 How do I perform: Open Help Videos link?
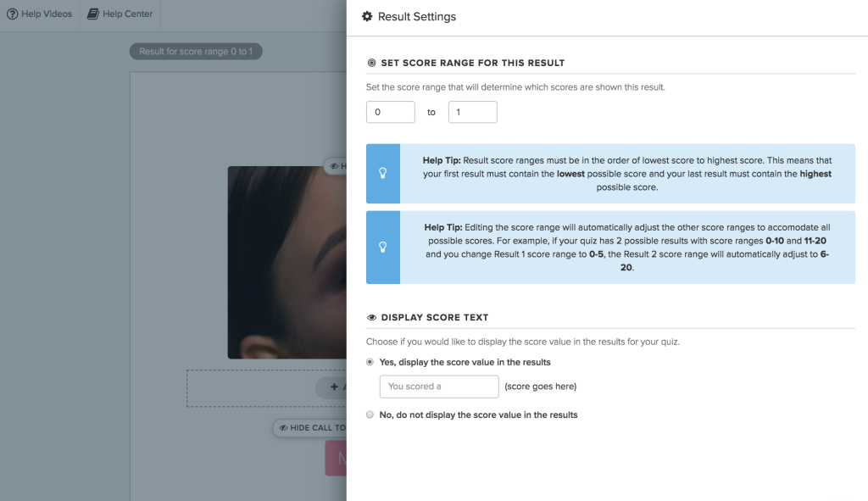(x=39, y=14)
